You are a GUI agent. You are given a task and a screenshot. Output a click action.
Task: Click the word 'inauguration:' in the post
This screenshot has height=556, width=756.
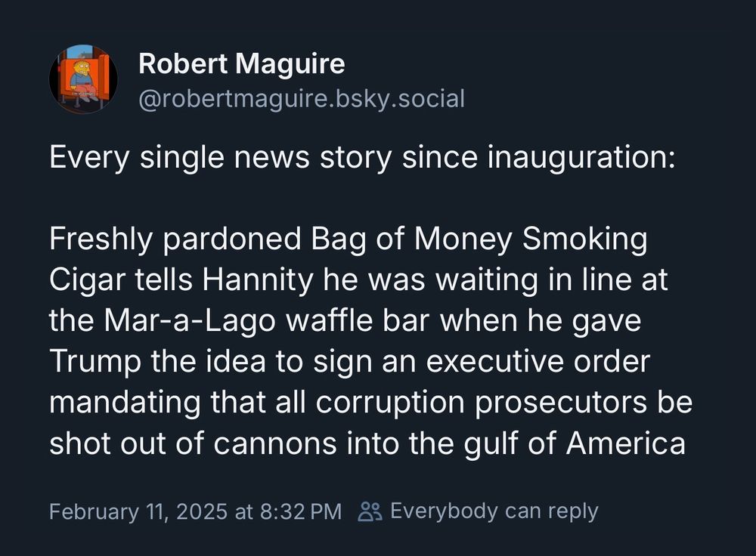click(x=581, y=158)
